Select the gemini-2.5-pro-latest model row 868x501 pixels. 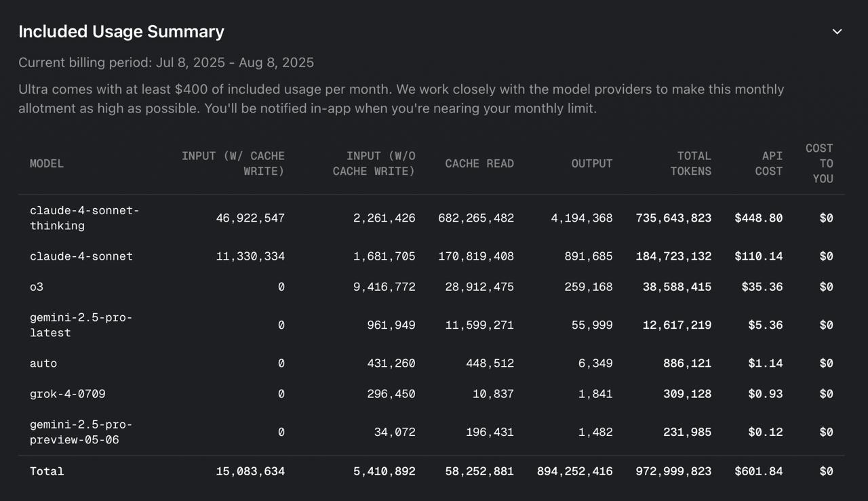click(81, 325)
